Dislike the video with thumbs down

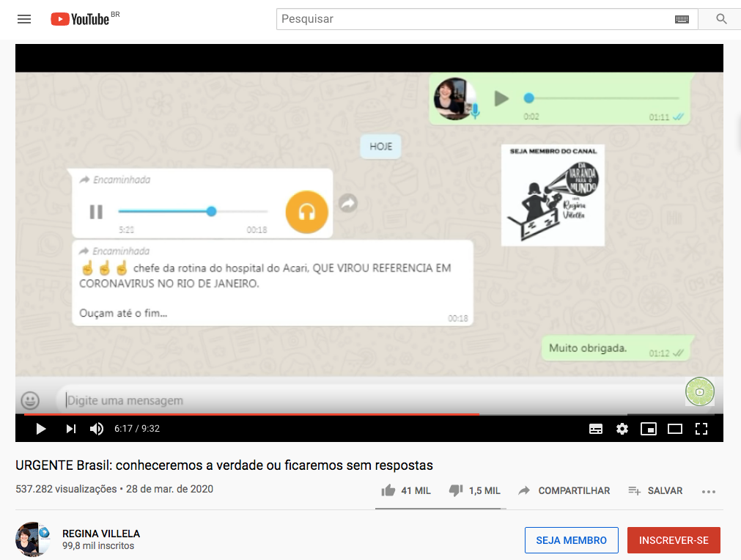[456, 490]
